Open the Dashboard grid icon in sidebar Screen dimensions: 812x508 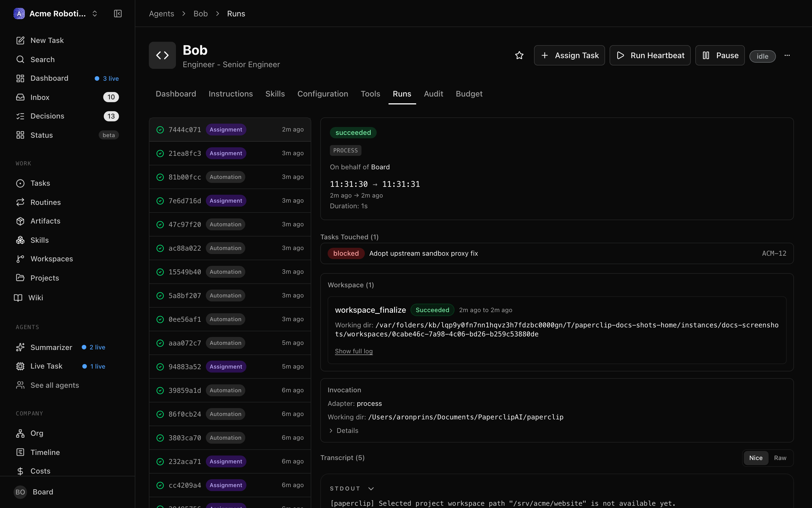pyautogui.click(x=21, y=78)
